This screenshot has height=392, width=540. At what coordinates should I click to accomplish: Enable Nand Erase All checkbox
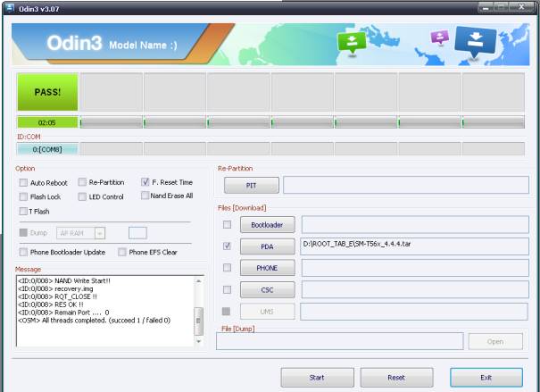145,196
